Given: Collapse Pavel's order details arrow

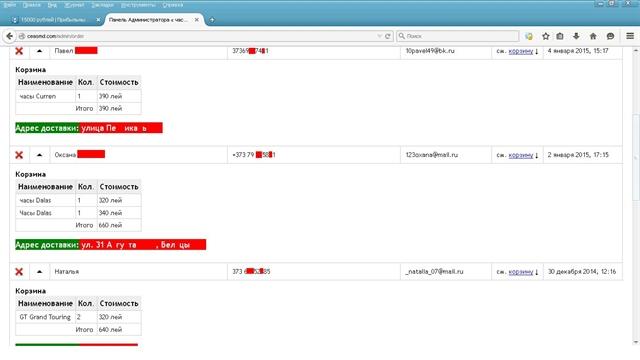Looking at the screenshot, I should (39, 51).
